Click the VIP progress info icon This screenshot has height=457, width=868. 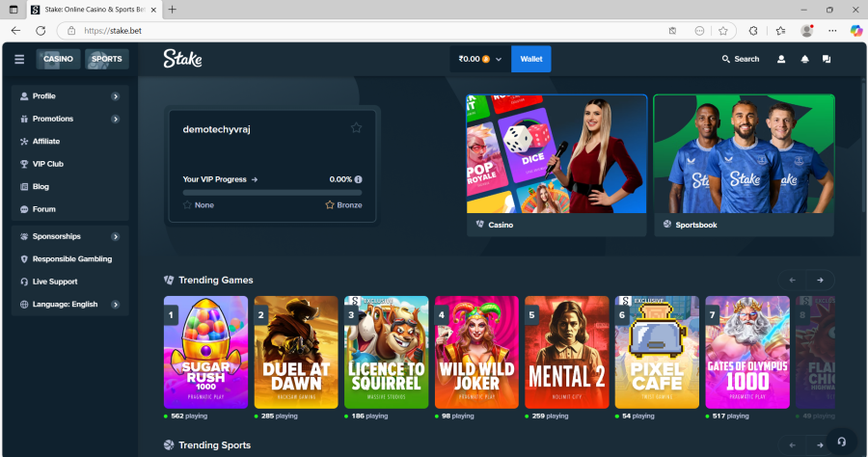click(358, 180)
